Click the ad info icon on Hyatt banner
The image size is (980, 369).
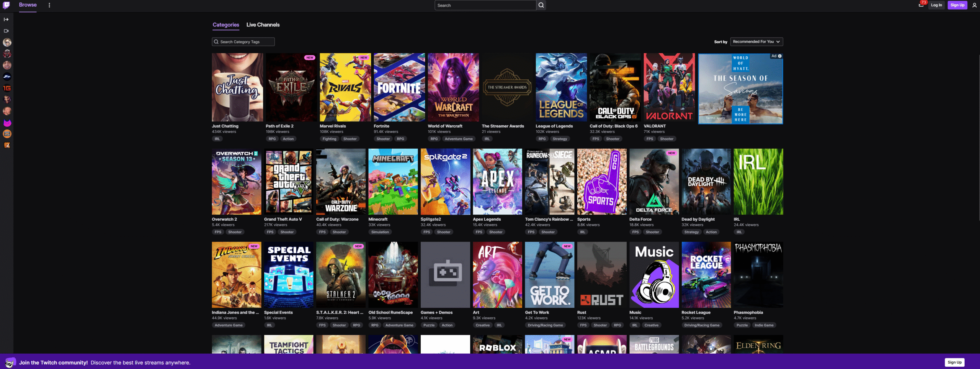[x=780, y=56]
